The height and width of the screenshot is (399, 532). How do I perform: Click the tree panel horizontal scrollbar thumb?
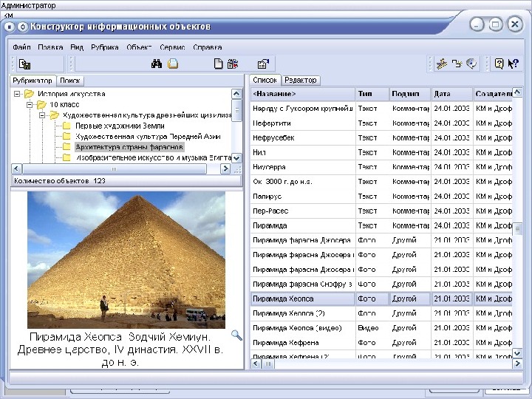[114, 168]
